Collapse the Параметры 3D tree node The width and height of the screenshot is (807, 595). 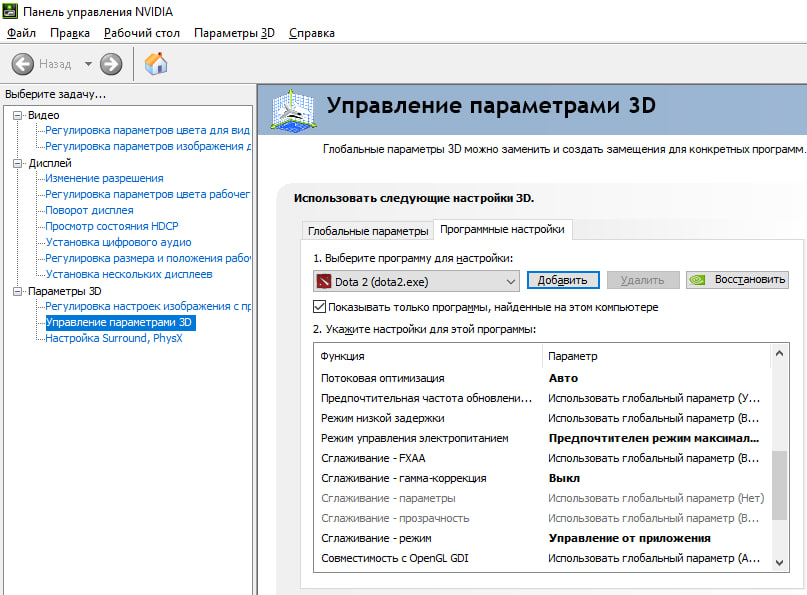pyautogui.click(x=17, y=291)
